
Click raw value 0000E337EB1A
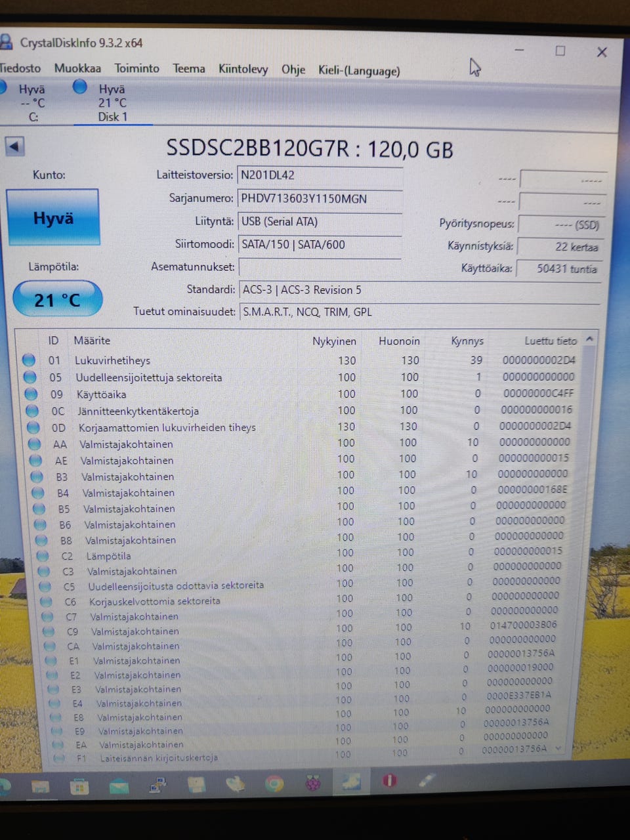click(518, 694)
